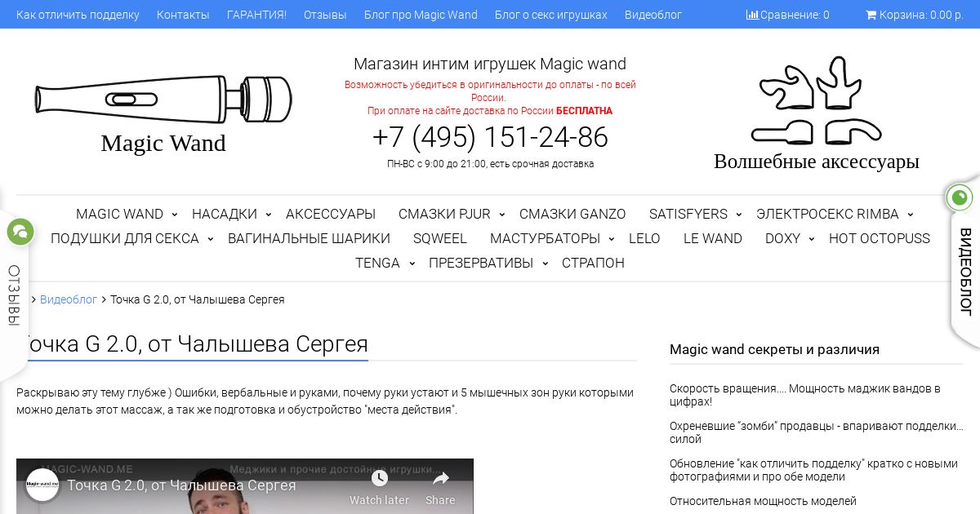This screenshot has height=514, width=980.
Task: Expand the TENGA submenu arrow
Action: (x=411, y=264)
